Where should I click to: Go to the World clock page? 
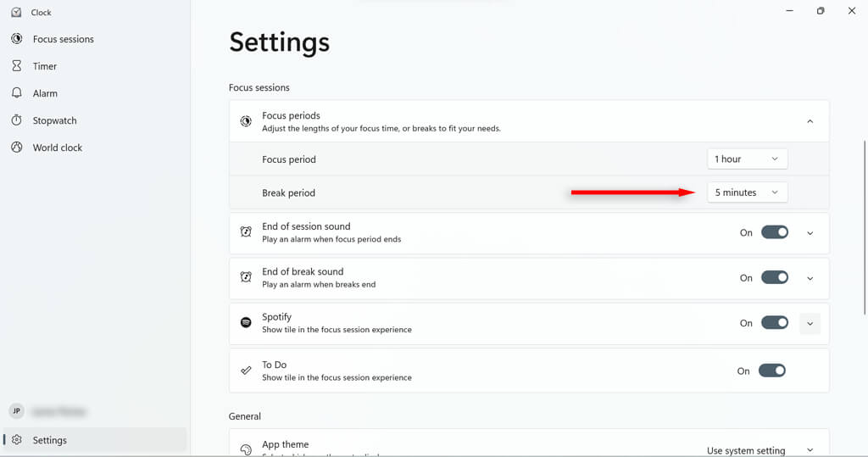(x=58, y=148)
